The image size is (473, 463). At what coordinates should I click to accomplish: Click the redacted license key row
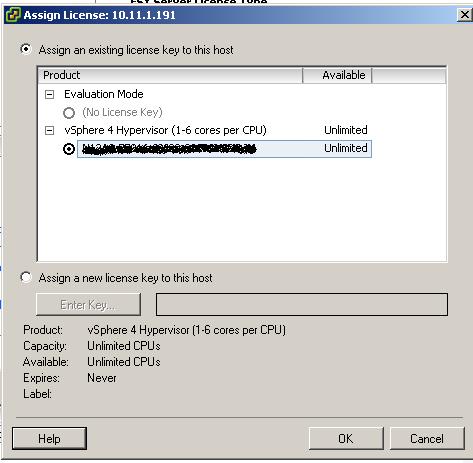(x=224, y=149)
